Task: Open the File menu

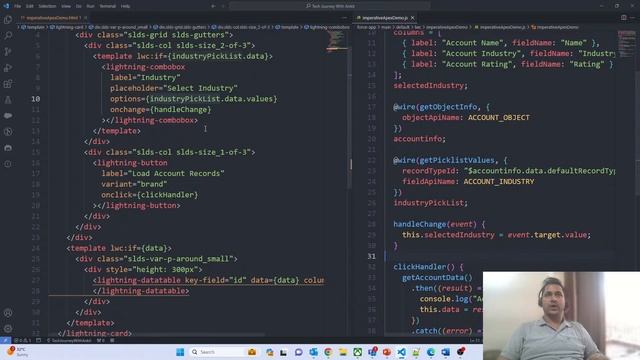Action: pyautogui.click(x=18, y=6)
